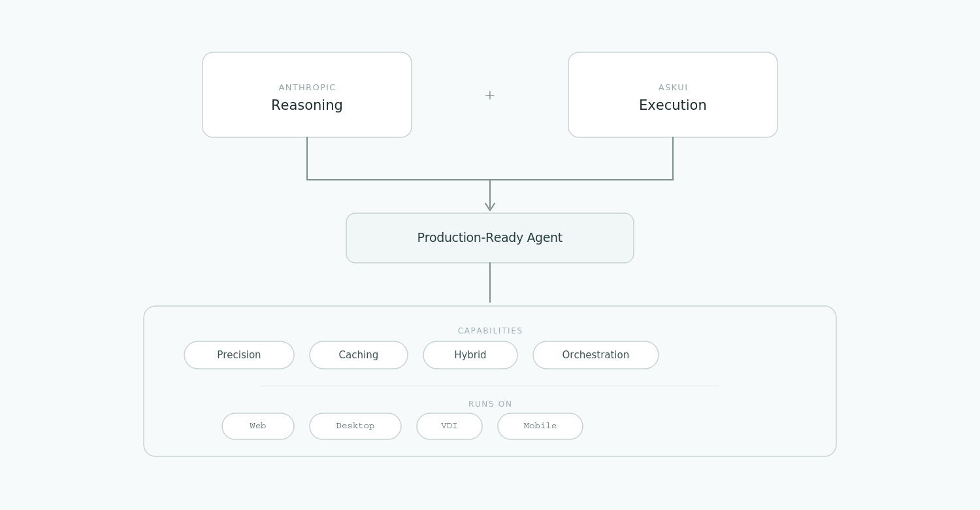The width and height of the screenshot is (980, 510).
Task: Select the Reasoning heading text
Action: tap(307, 105)
